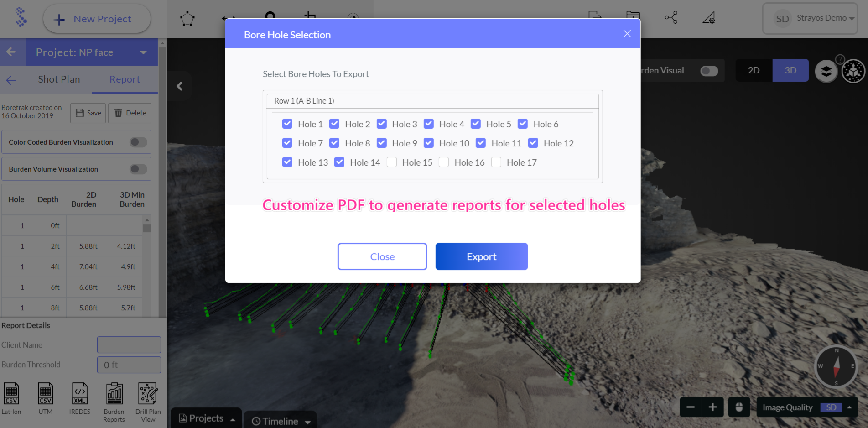Toggle Burden Volume Visualization
This screenshot has width=868, height=428.
(138, 169)
